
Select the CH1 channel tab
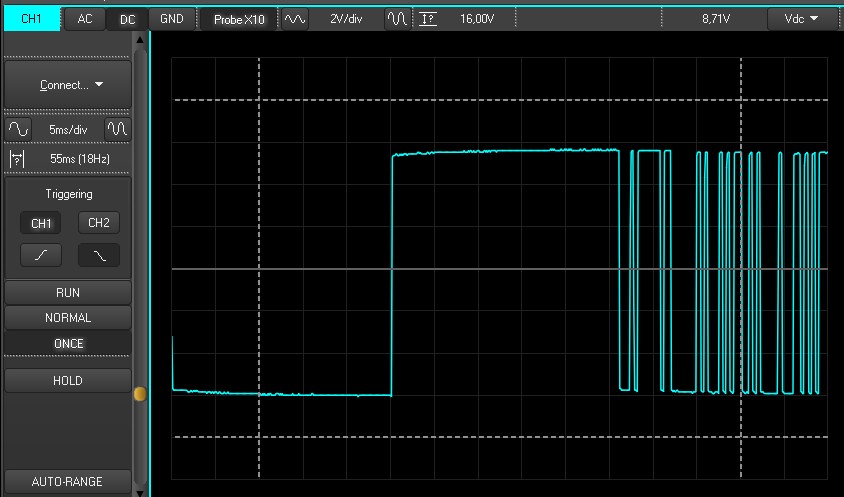point(31,19)
